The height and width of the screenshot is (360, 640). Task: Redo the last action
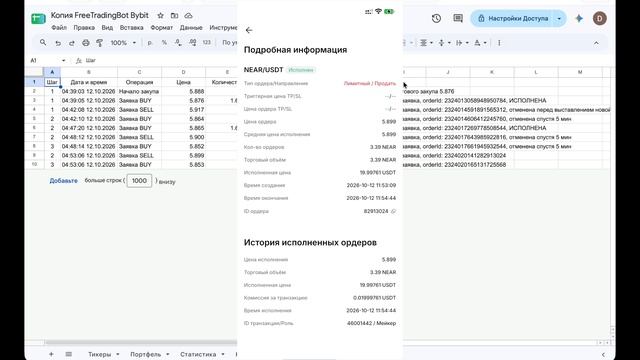[x=71, y=42]
